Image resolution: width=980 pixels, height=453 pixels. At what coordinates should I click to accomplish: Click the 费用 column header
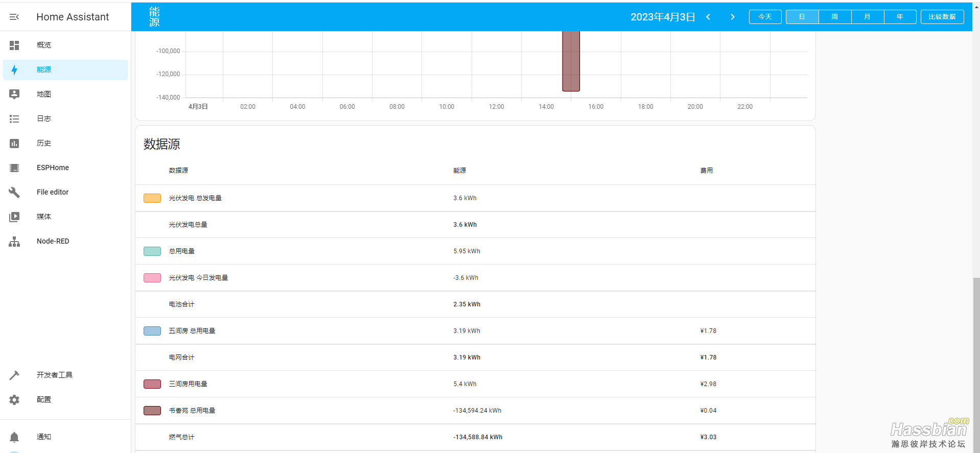(707, 171)
